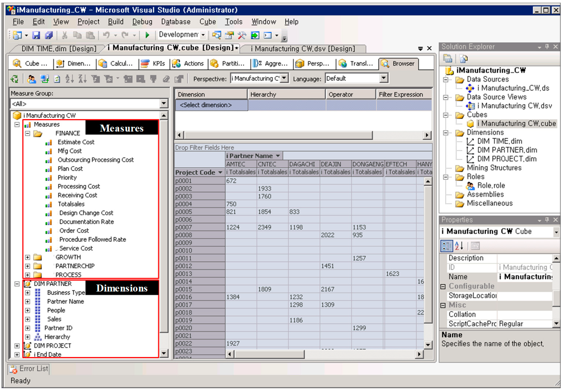
Task: Open the Database menu
Action: coord(176,22)
